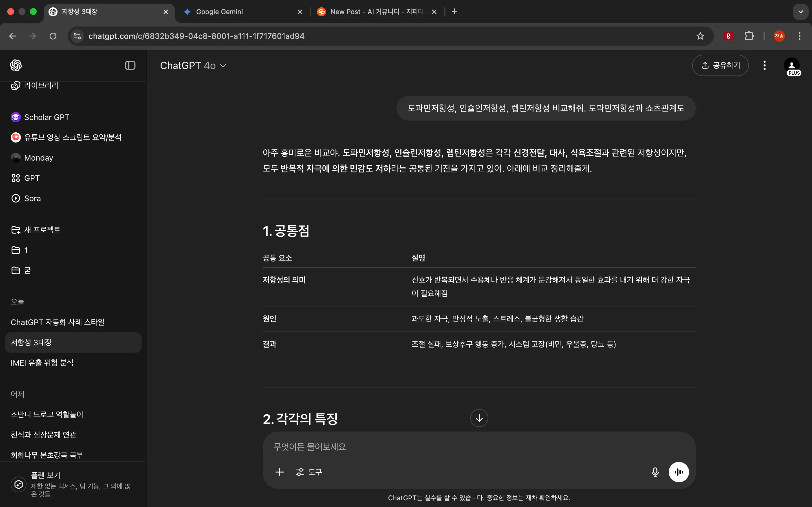Open the 새 프로젝트 icon in sidebar
Viewport: 812px width, 507px height.
[16, 229]
